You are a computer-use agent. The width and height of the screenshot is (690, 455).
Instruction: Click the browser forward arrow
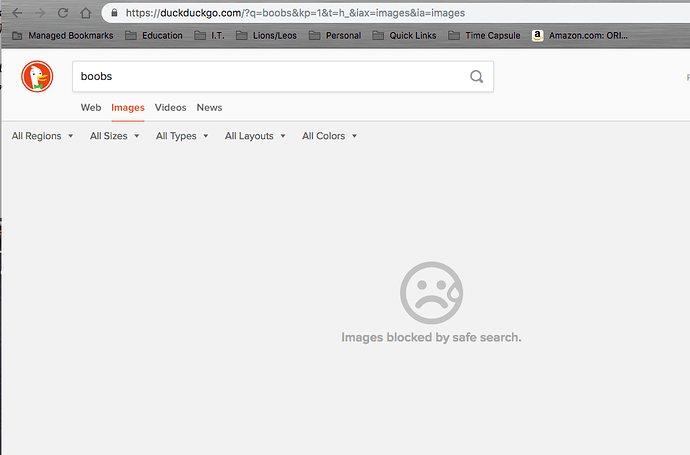(x=39, y=13)
